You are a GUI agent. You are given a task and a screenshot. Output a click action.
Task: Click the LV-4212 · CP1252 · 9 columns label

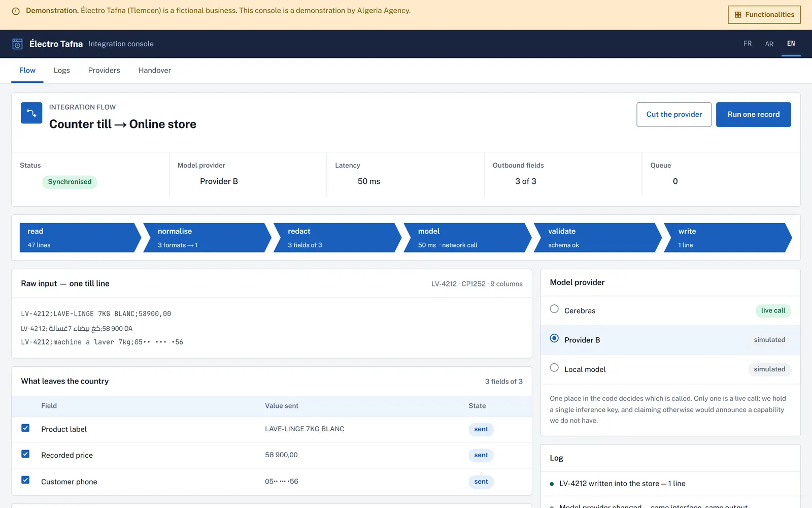[477, 284]
